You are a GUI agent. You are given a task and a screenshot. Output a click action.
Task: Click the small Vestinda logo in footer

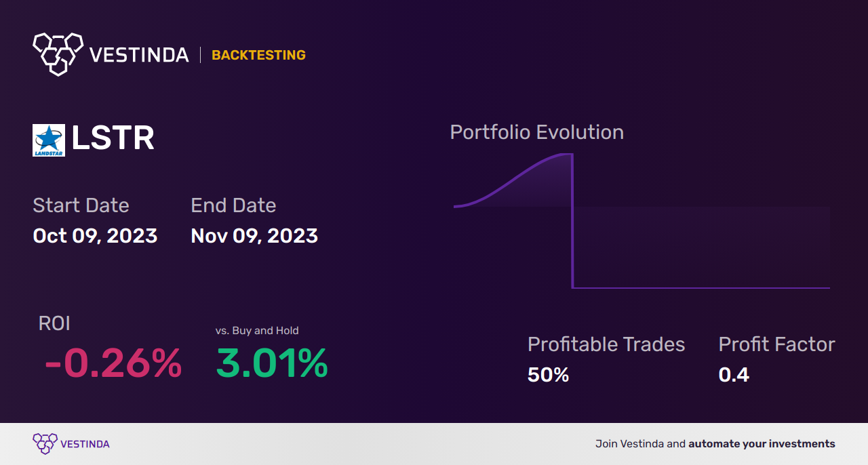tap(45, 444)
